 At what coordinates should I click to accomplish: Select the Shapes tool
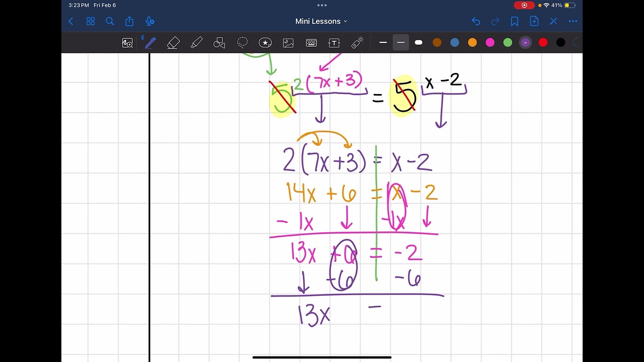tap(219, 43)
